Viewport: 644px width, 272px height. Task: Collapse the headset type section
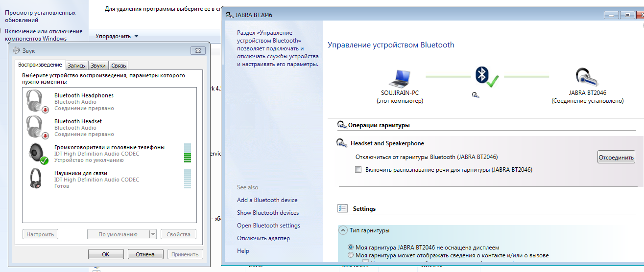[342, 230]
